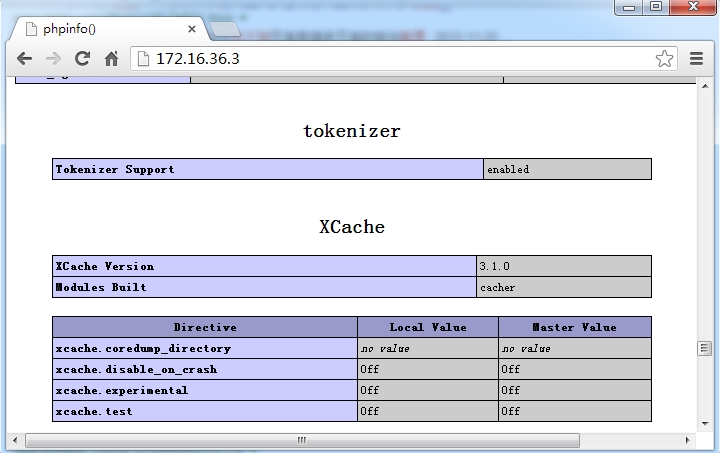
Task: Click the forward navigation arrow
Action: pos(53,59)
